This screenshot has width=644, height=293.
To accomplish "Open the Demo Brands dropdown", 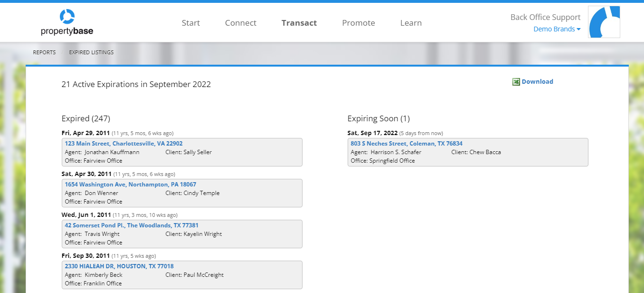I will point(554,29).
